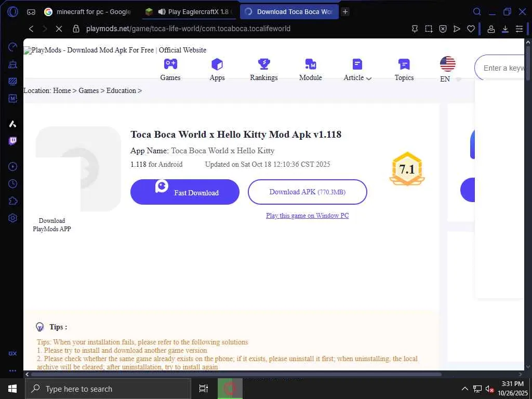Search tabs with the magnifier icon
Image resolution: width=532 pixels, height=399 pixels.
(x=477, y=12)
